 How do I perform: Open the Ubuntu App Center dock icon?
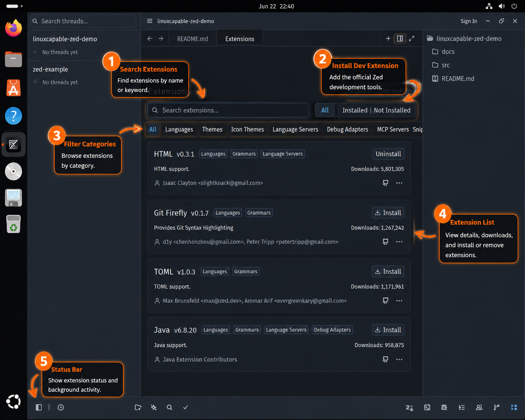13,88
